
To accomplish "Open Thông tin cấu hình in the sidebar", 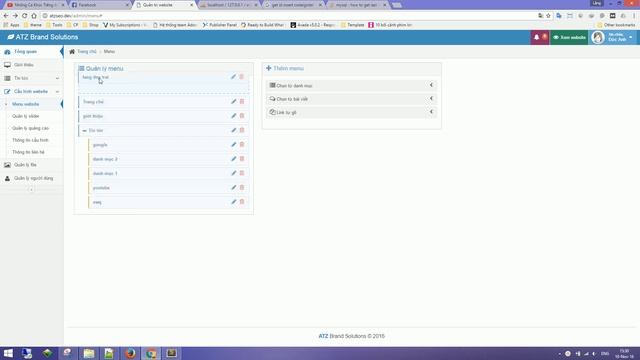I will [x=30, y=140].
